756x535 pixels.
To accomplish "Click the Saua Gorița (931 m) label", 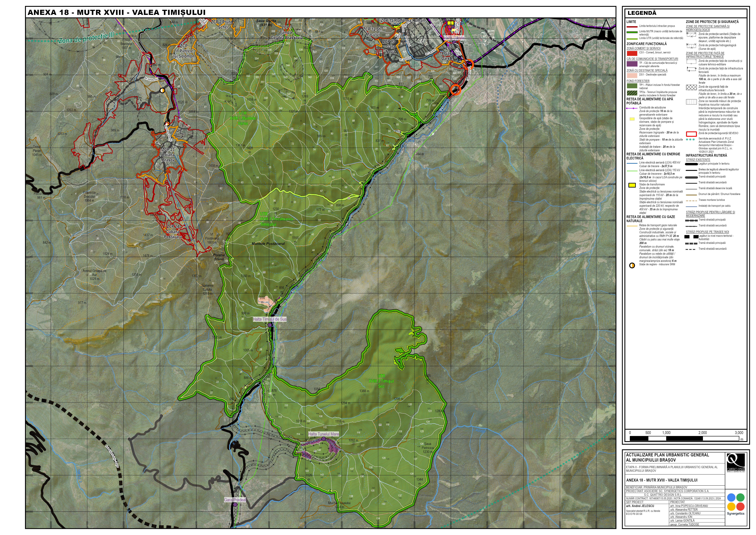I will (x=266, y=23).
